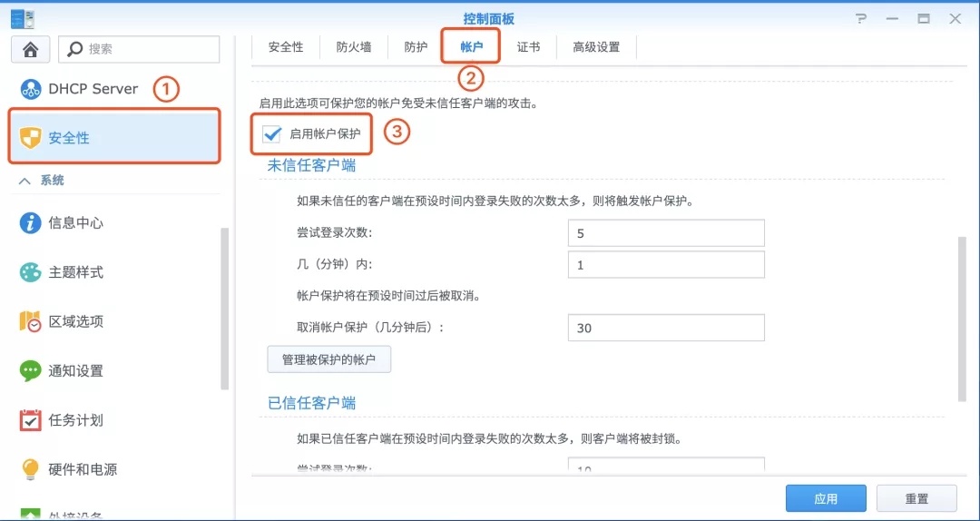The image size is (980, 521).
Task: Click the help question mark icon
Action: [x=862, y=19]
